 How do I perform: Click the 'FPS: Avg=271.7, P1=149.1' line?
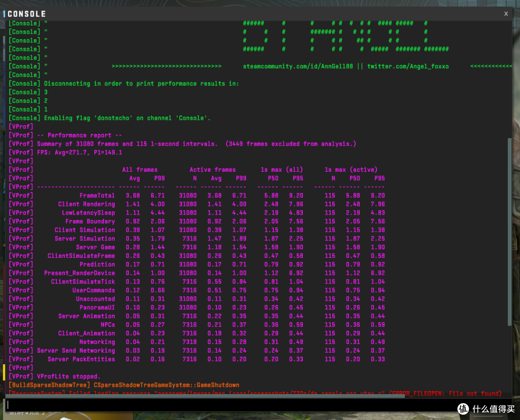tap(79, 153)
